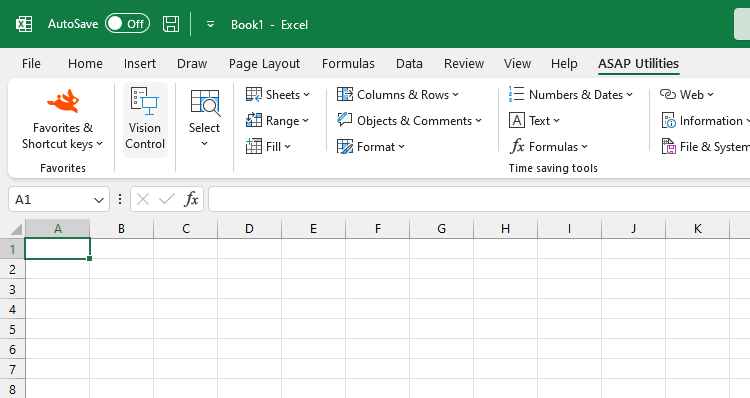This screenshot has height=398, width=750.
Task: Click into the formula bar input
Action: [x=479, y=199]
